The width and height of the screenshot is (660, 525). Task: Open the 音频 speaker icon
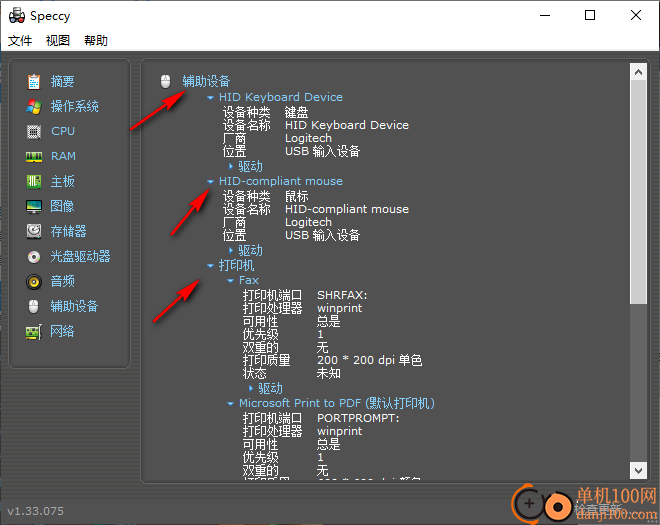pos(34,282)
